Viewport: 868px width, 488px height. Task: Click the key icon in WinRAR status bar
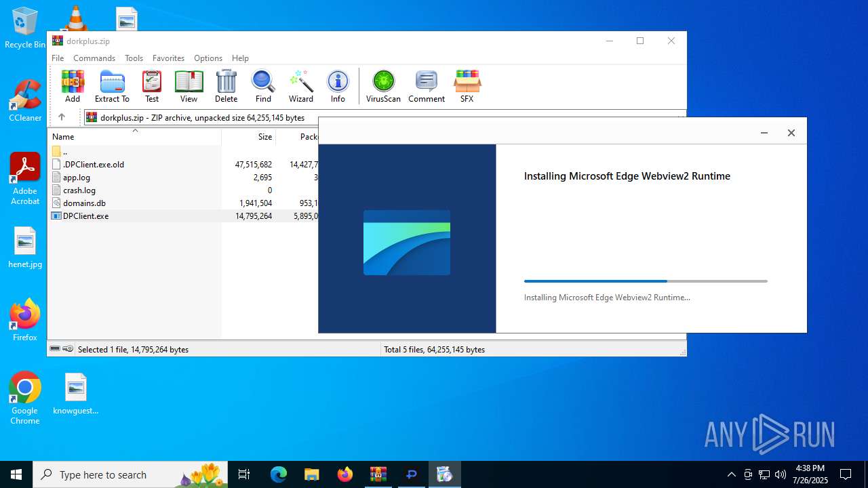68,349
